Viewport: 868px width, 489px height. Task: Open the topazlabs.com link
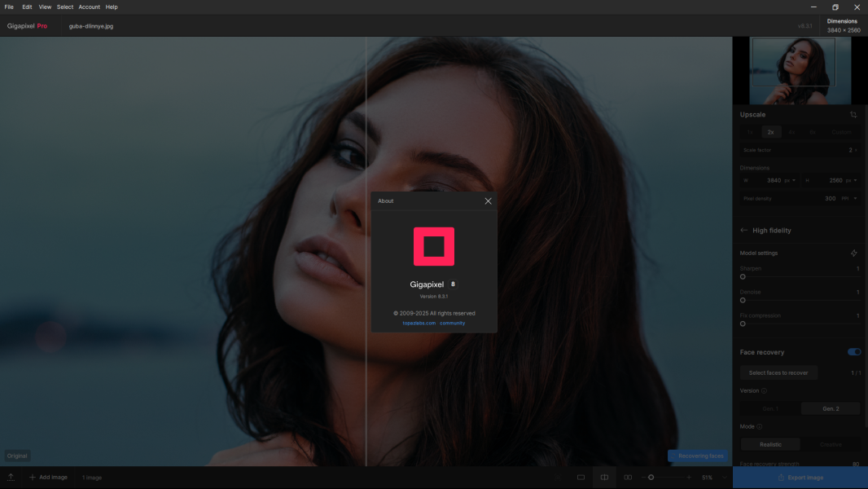pos(419,323)
